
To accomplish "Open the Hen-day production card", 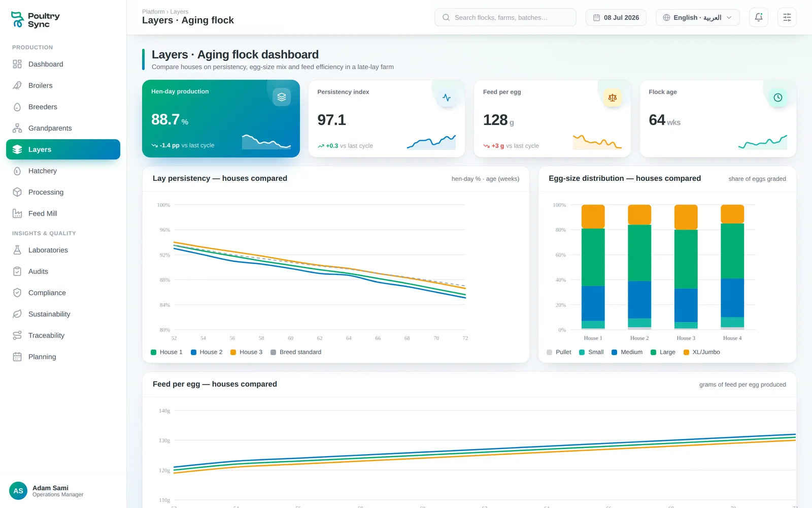I will click(221, 118).
